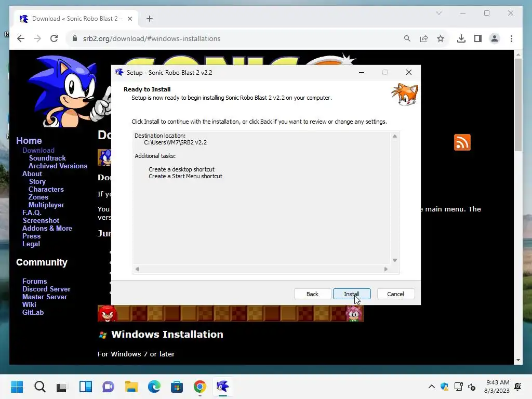Viewport: 532px width, 399px height.
Task: Open the Forums community link
Action: tap(35, 281)
